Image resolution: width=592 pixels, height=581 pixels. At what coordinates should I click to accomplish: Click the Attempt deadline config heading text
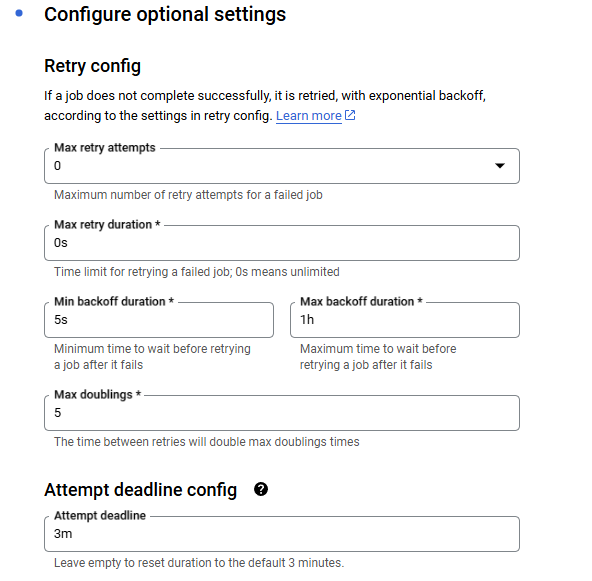pyautogui.click(x=140, y=490)
